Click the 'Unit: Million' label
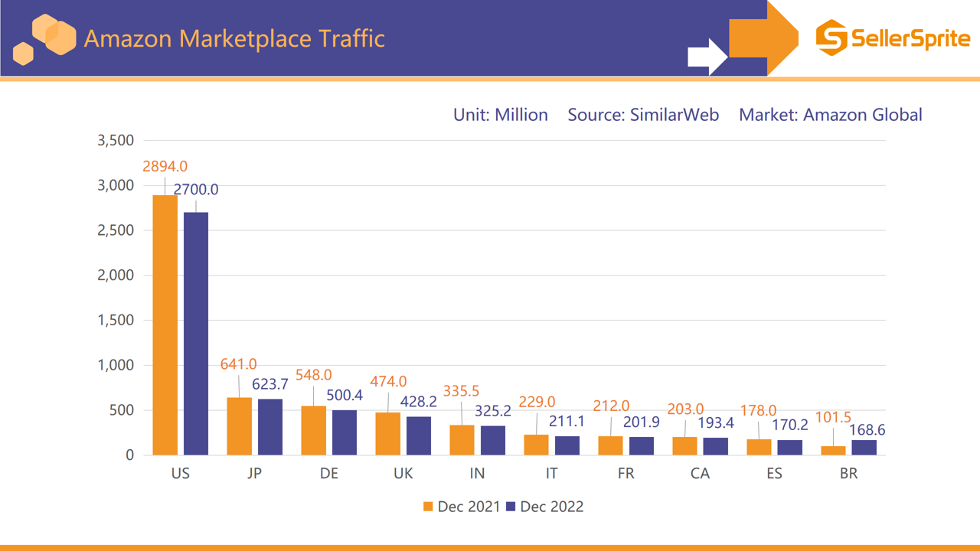The height and width of the screenshot is (551, 980). pos(501,115)
